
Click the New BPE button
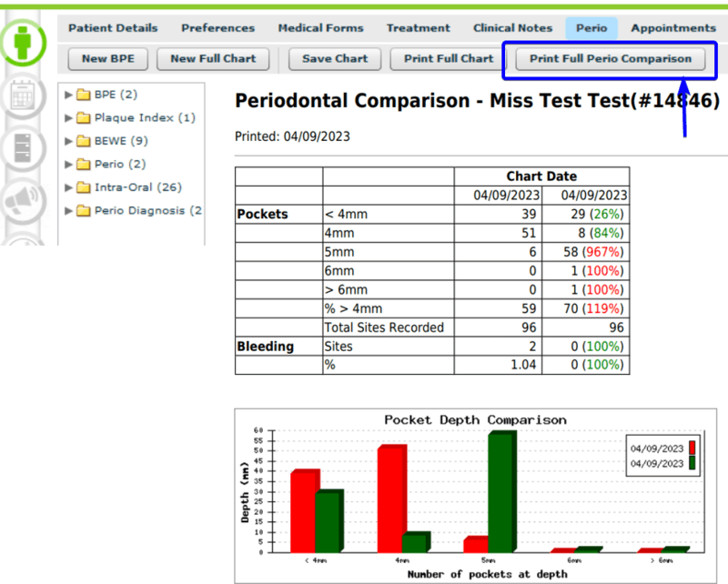[108, 59]
